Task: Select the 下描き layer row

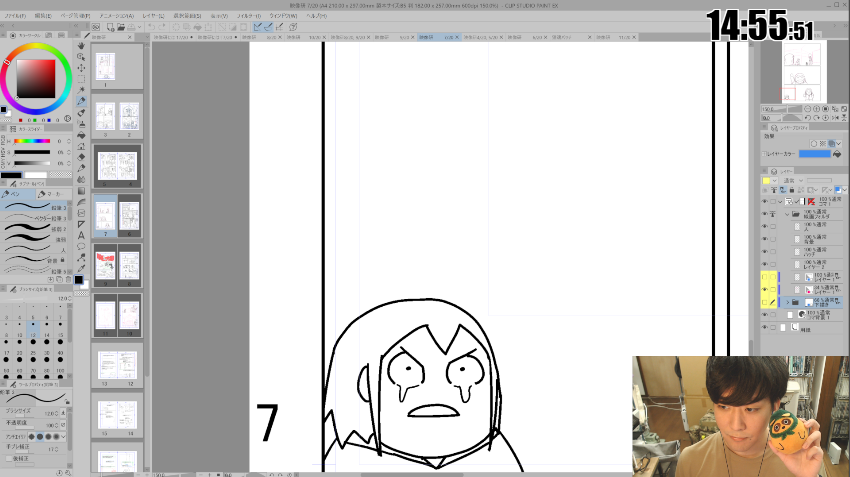Action: pyautogui.click(x=810, y=302)
